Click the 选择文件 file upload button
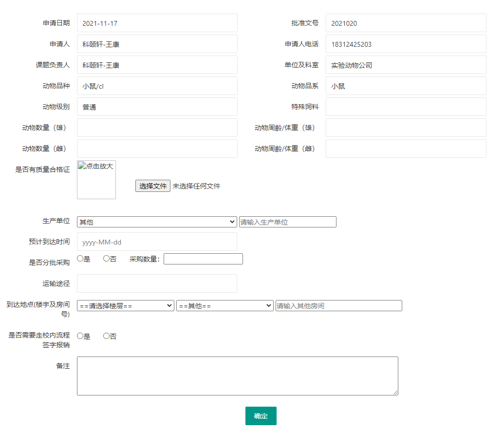The image size is (504, 432). click(153, 186)
